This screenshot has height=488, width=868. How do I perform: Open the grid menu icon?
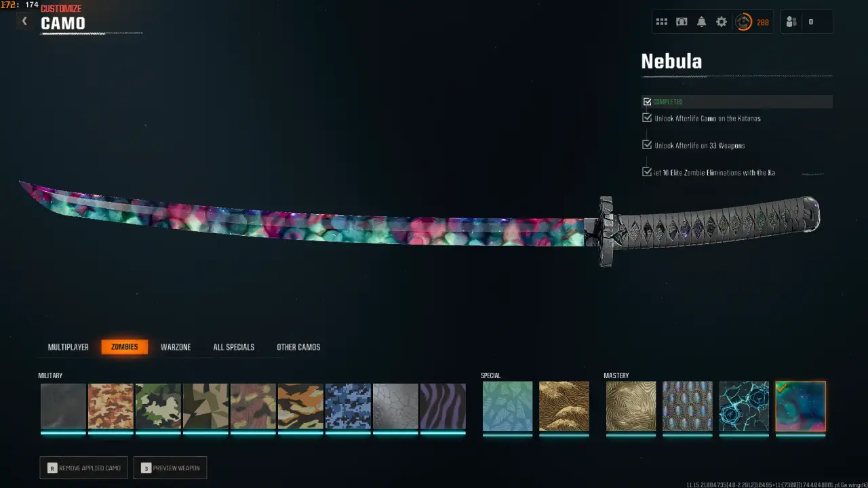coord(662,22)
